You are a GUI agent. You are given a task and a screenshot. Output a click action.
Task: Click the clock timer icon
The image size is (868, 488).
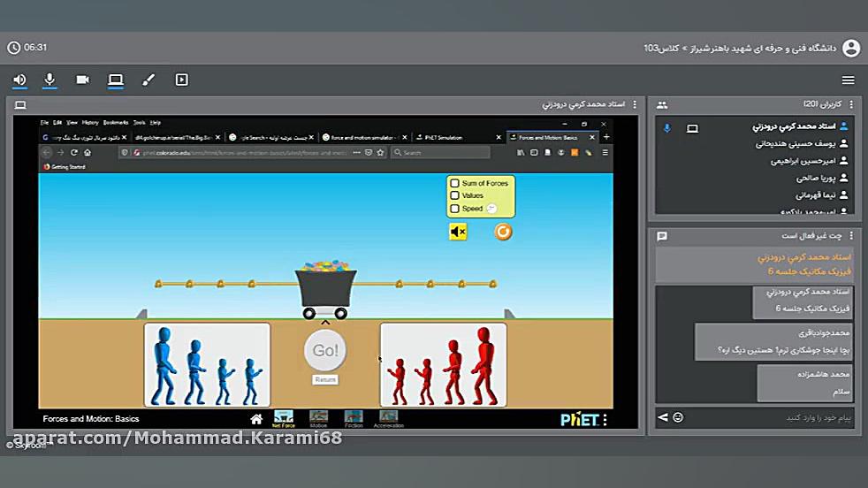[14, 48]
